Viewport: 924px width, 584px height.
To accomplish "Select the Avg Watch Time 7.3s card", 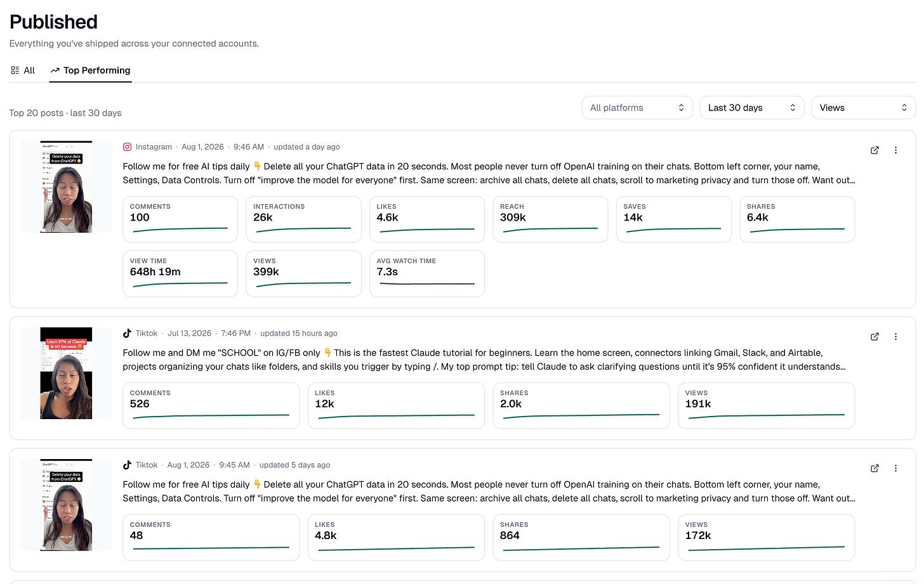I will (x=427, y=274).
